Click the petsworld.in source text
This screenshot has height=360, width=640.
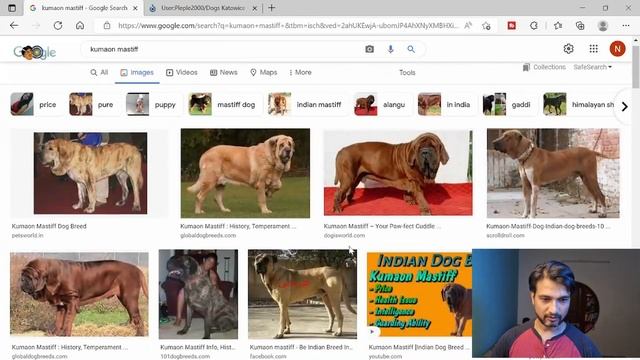[x=27, y=236]
